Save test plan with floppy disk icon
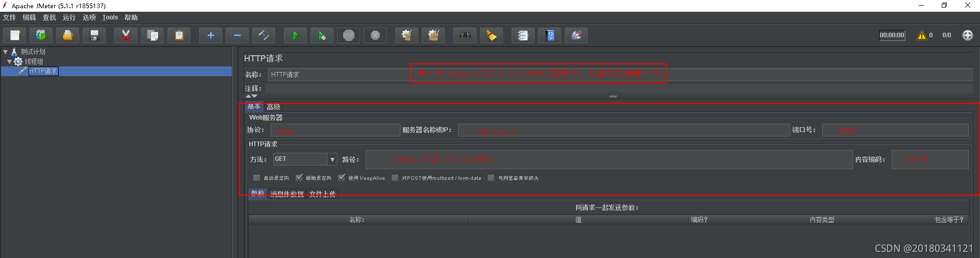Screen dimensions: 980x258 [x=94, y=35]
